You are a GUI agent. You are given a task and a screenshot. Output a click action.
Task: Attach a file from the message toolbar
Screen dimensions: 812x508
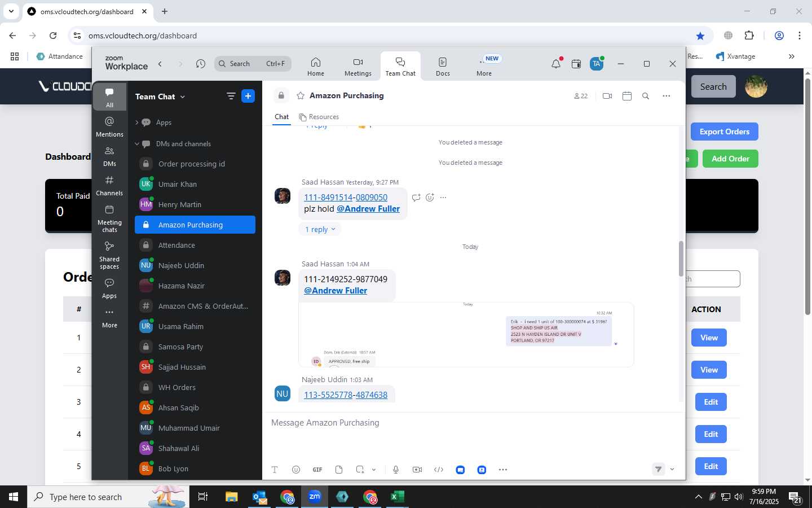(339, 470)
